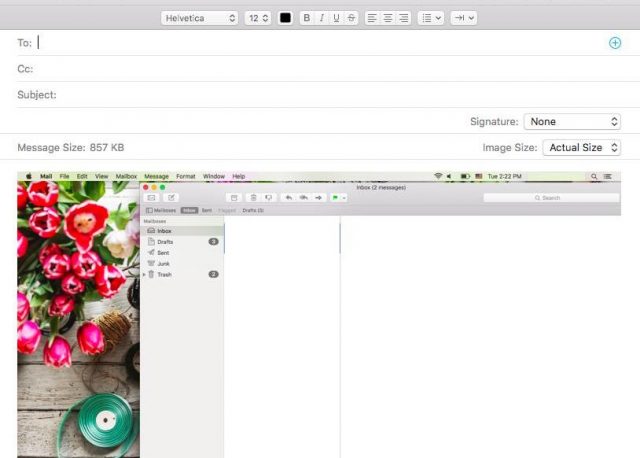Screen dimensions: 640x458
Task: Click the reply arrow in embedded screenshot
Action: [289, 198]
